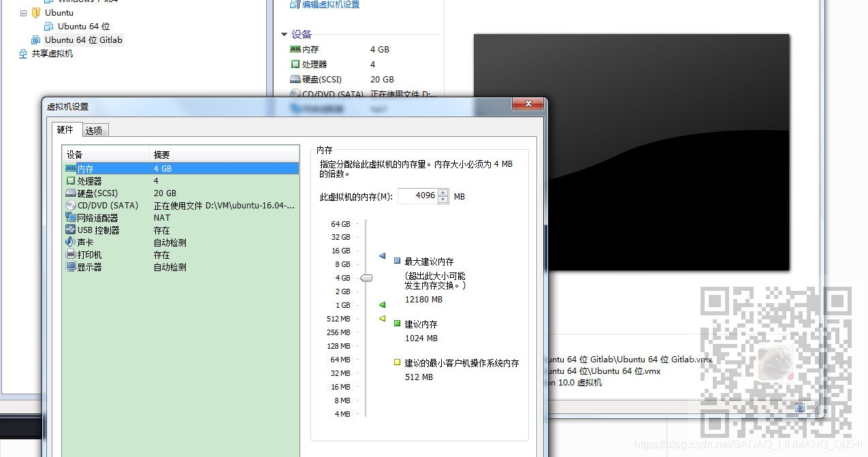Click the blue 最大建议内存 legend square
The width and height of the screenshot is (868, 457).
point(398,261)
